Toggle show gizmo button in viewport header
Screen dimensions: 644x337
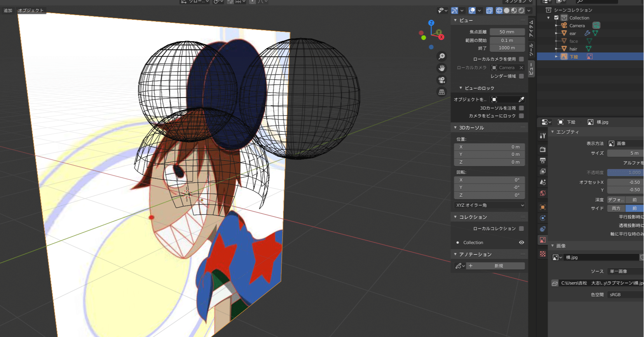pyautogui.click(x=454, y=10)
